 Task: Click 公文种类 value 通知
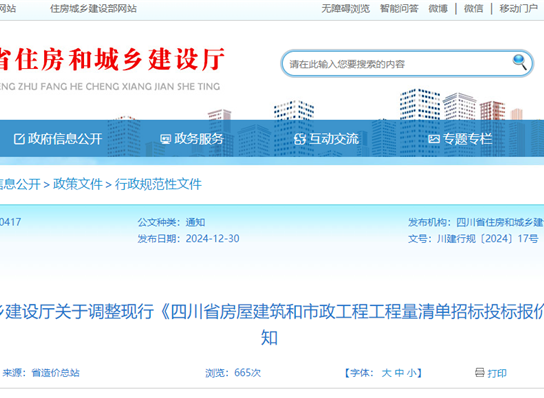tap(195, 222)
